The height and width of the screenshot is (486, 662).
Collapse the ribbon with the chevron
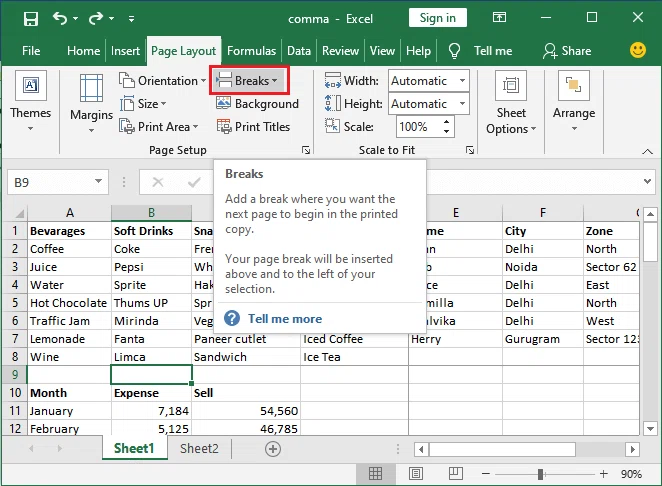point(647,152)
